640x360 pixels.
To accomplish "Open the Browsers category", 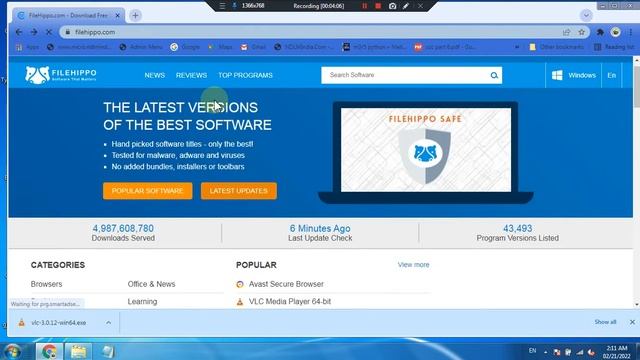I will pyautogui.click(x=47, y=284).
